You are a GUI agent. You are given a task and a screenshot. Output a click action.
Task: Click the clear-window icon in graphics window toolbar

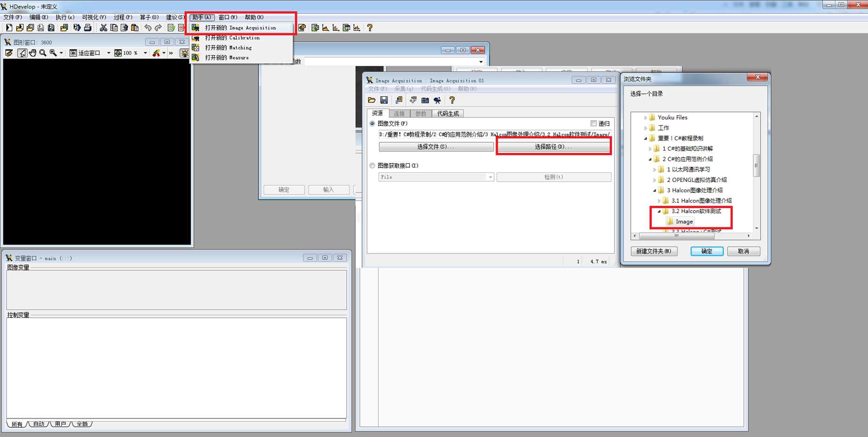point(9,53)
